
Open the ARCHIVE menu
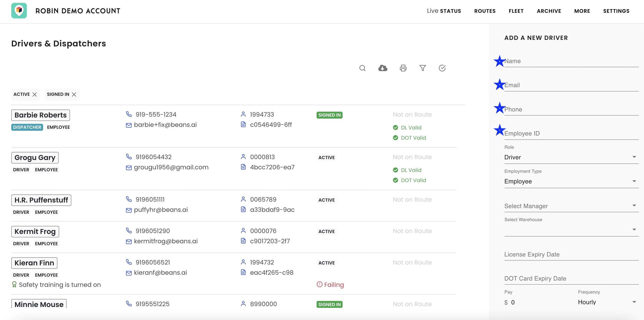tap(549, 11)
